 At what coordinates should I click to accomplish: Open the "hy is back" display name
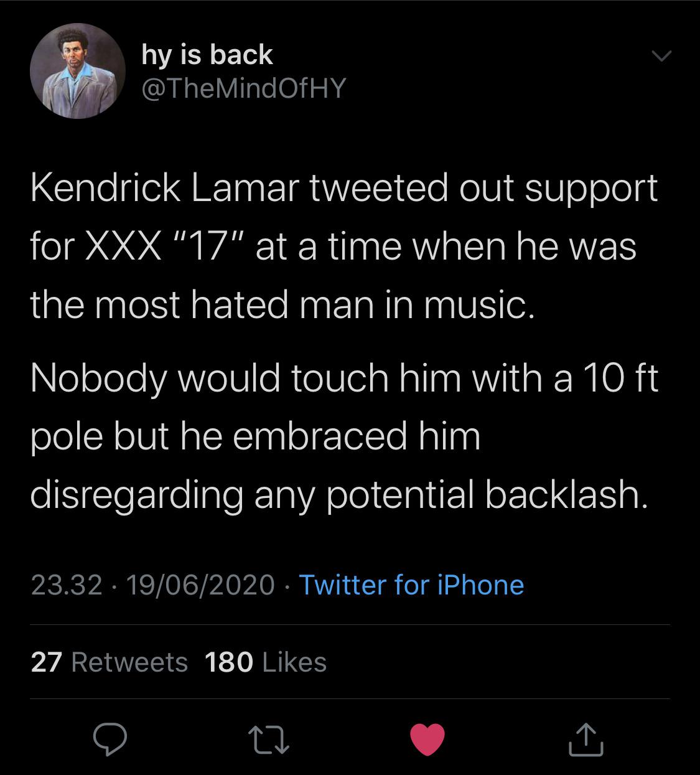point(207,55)
